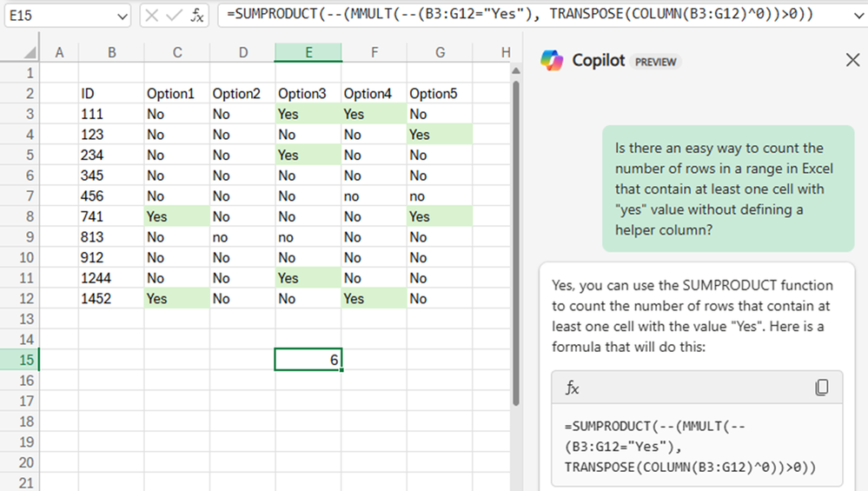Viewport: 868px width, 491px height.
Task: Click the Select All corner triangle
Action: point(30,53)
